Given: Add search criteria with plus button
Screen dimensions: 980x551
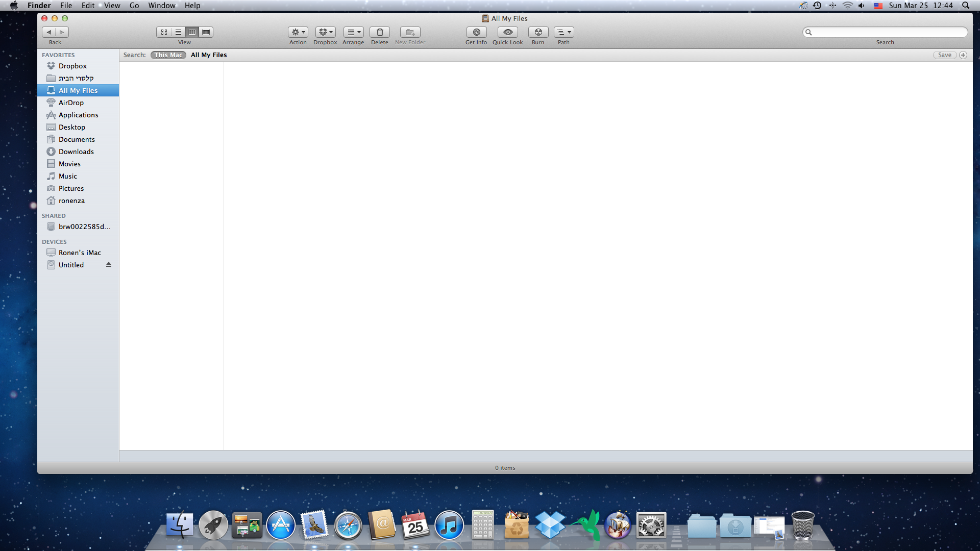Looking at the screenshot, I should click(x=963, y=55).
